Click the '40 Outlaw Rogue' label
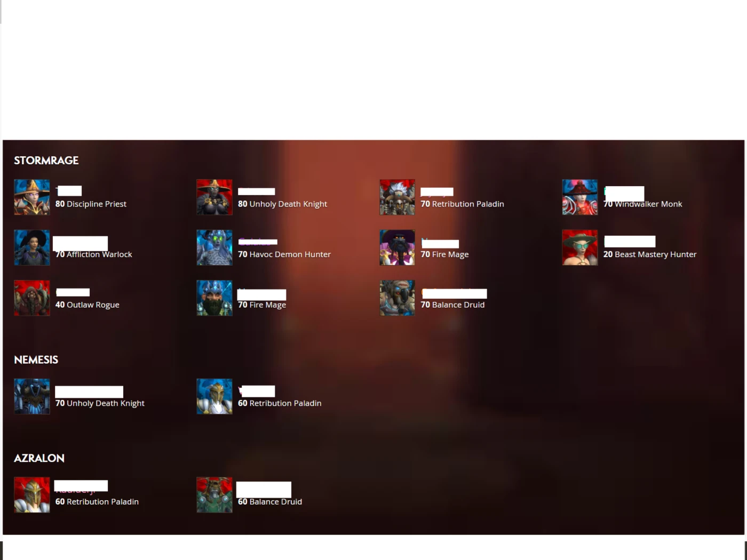 pyautogui.click(x=88, y=305)
